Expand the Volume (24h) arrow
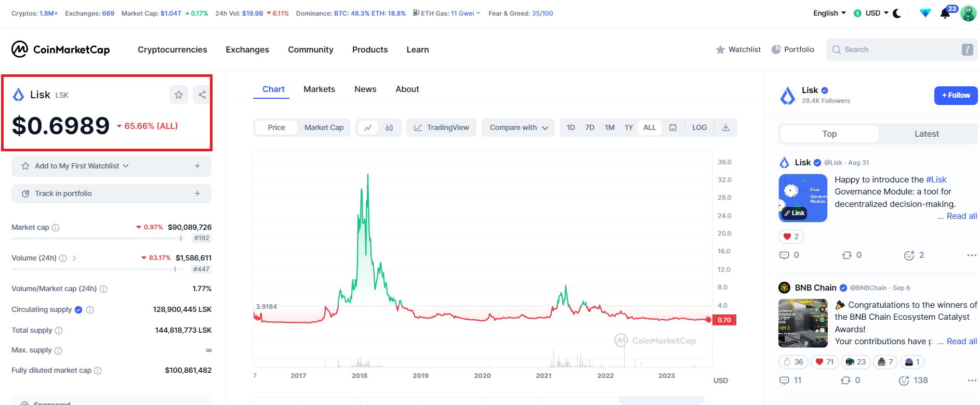Screen dimensions: 980x405 pos(74,258)
